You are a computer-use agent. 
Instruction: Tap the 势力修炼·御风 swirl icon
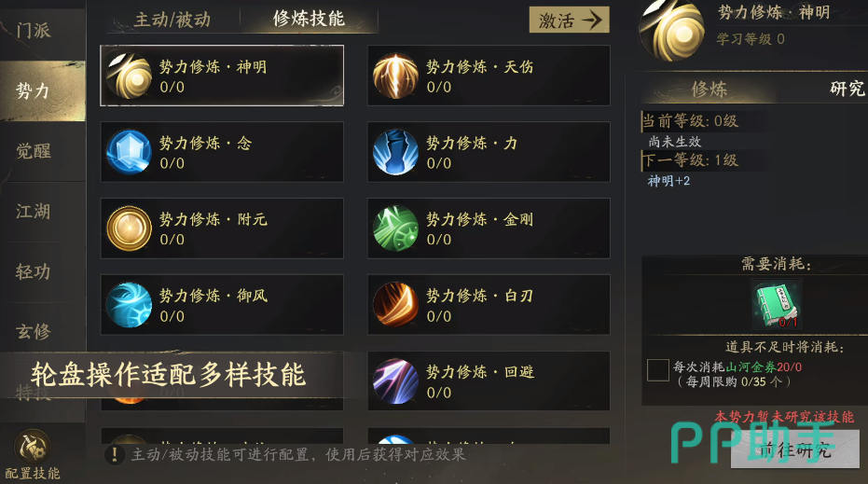click(129, 305)
